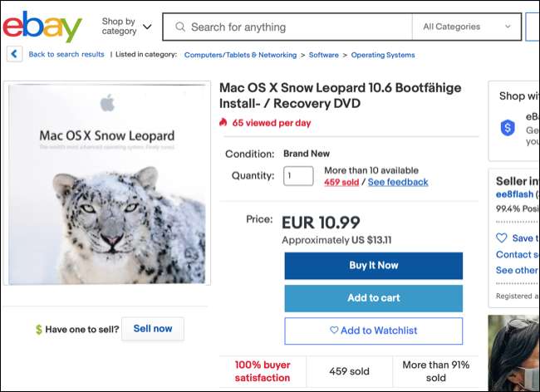Click the search magnifier icon
Image resolution: width=540 pixels, height=392 pixels.
[x=179, y=27]
